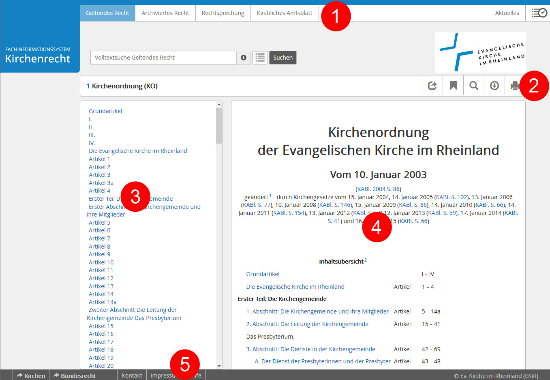
Task: Open 'Zweiter Abschnitt Die Leitung der Kirchengemeinde' entry
Action: coord(134,314)
